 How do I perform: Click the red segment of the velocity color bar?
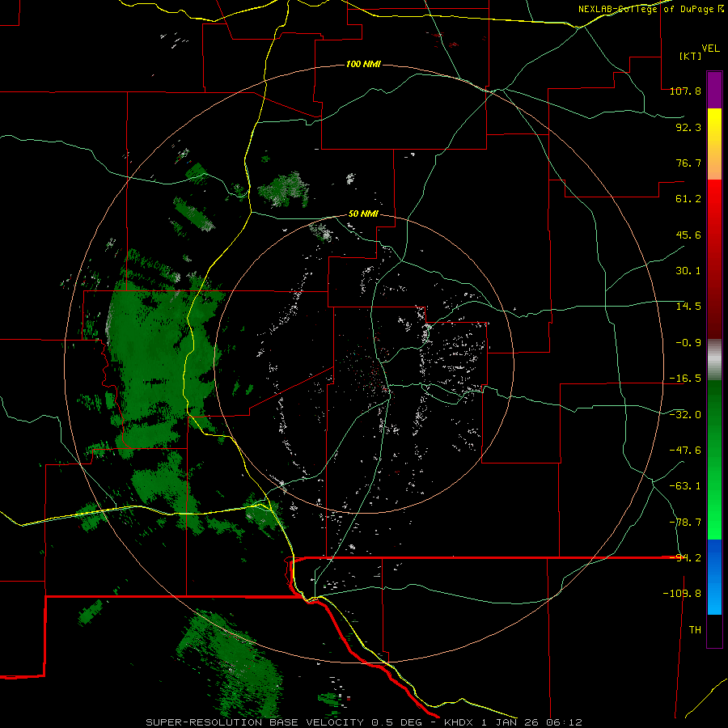(714, 259)
